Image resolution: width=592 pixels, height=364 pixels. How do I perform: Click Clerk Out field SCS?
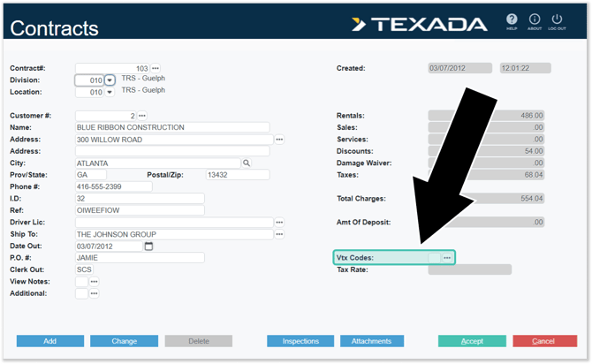click(x=84, y=269)
